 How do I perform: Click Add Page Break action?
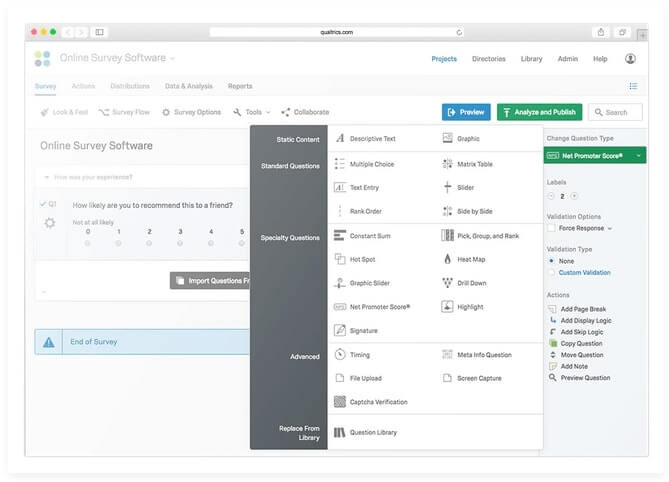577,309
